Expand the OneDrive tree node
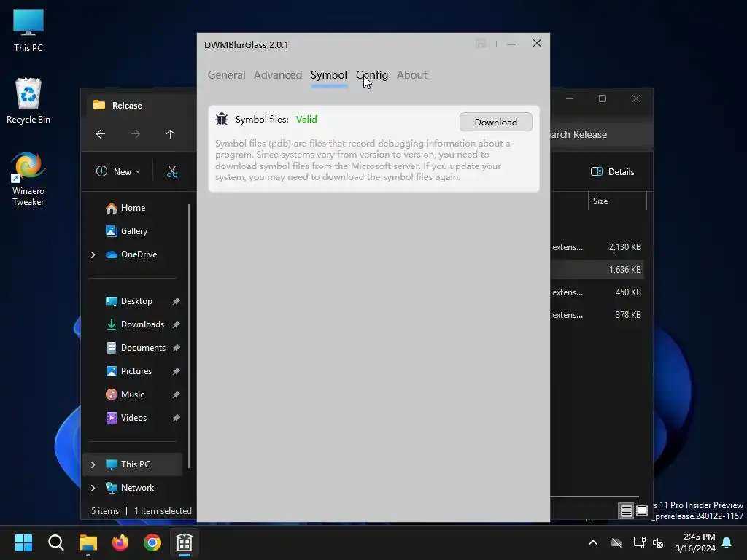The width and height of the screenshot is (747, 560). (x=93, y=254)
